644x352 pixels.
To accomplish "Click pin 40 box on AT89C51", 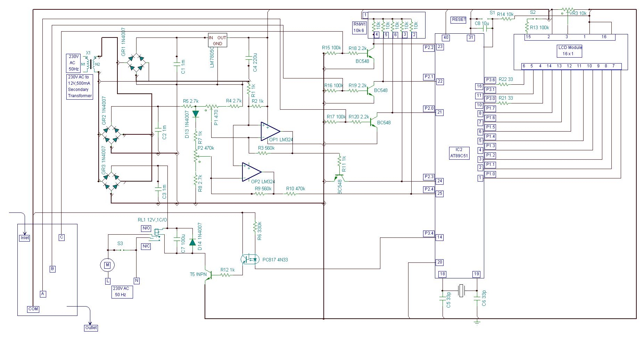I will 446,37.
